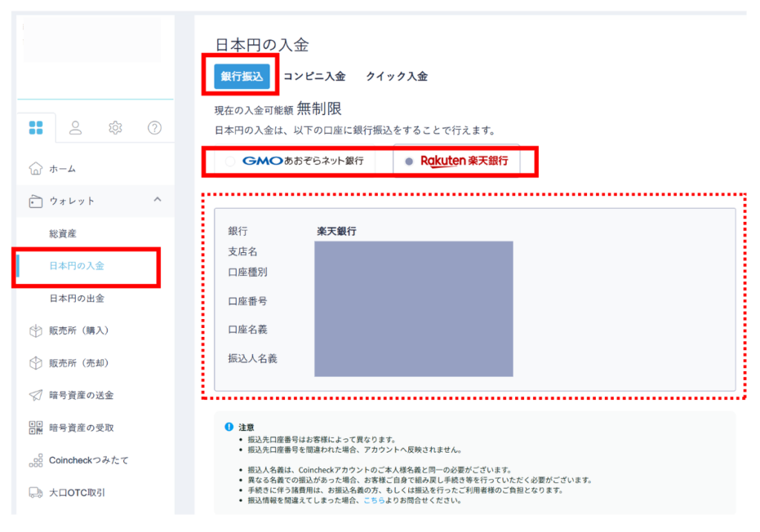The width and height of the screenshot is (760, 532).
Task: Collapse the ウォレット menu chevron
Action: pos(157,200)
